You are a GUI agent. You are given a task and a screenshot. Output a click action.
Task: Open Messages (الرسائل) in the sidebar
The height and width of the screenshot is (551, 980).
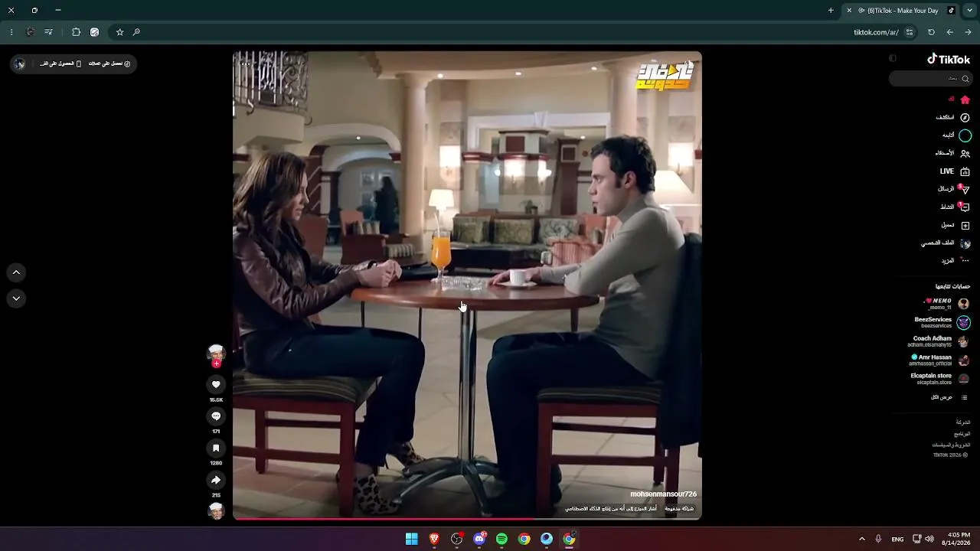[954, 189]
